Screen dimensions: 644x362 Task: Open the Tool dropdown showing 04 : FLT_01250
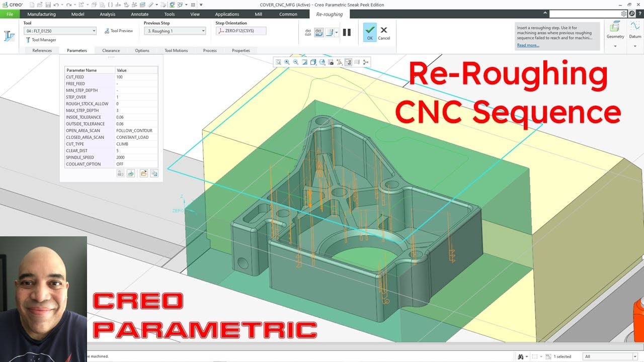[59, 31]
